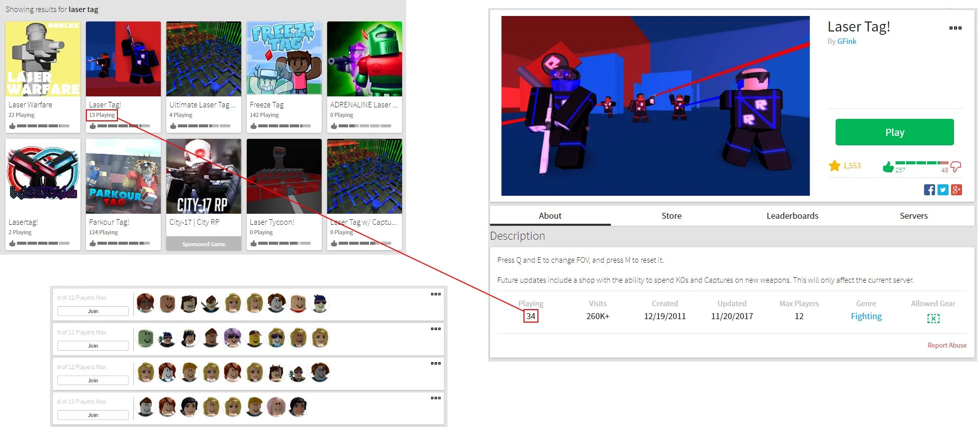Click the large Laser Tag! game screenshot
This screenshot has height=429, width=980.
click(655, 106)
